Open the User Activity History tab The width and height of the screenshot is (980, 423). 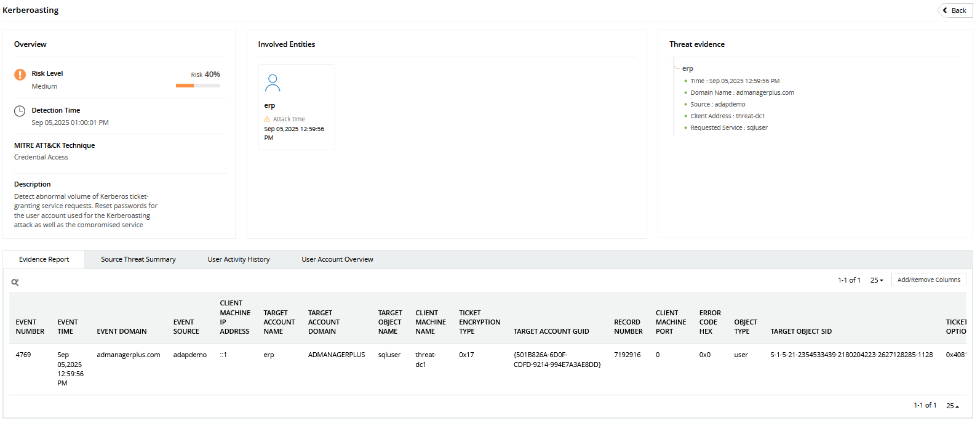[238, 259]
